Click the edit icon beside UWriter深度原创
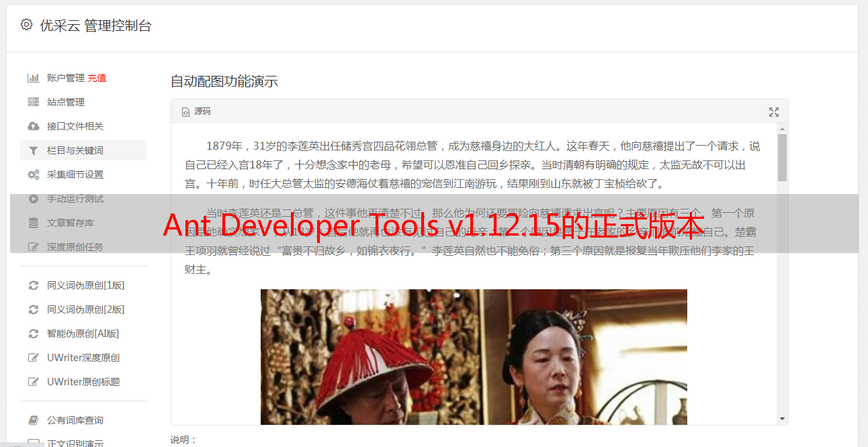The image size is (868, 447). click(x=33, y=358)
